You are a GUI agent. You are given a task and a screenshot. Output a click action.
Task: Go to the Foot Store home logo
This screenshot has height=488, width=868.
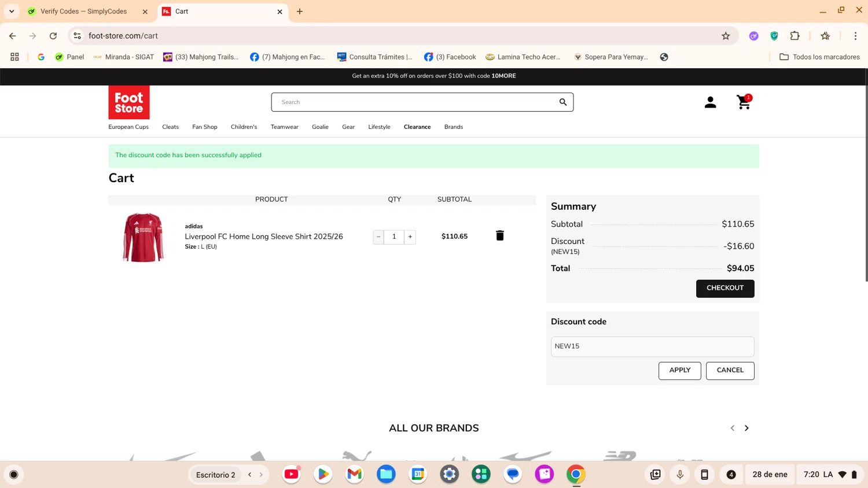(x=129, y=102)
